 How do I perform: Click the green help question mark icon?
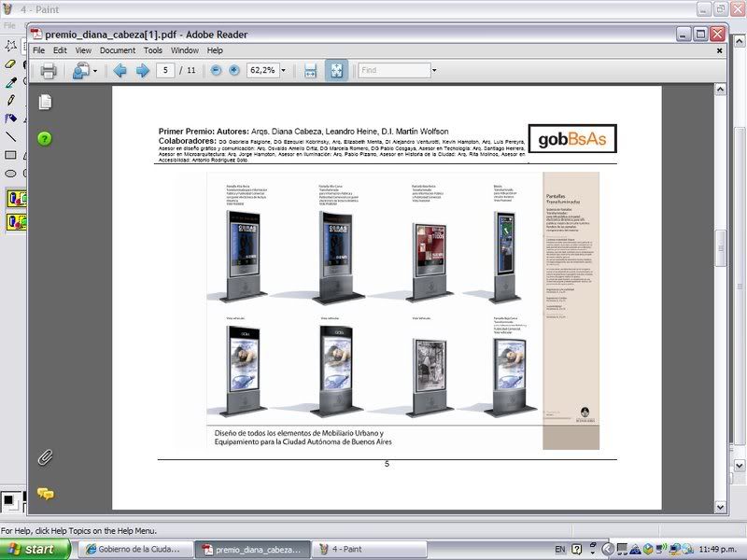pyautogui.click(x=44, y=139)
